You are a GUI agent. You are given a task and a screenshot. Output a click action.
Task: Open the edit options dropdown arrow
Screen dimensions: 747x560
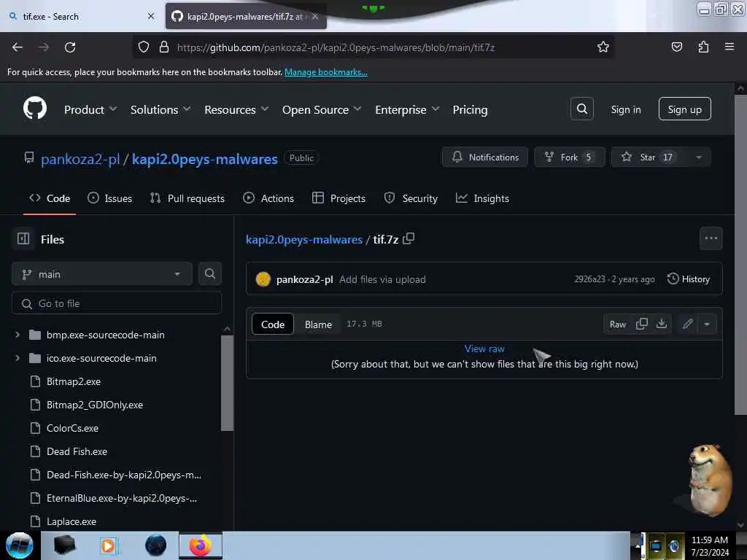pyautogui.click(x=707, y=324)
